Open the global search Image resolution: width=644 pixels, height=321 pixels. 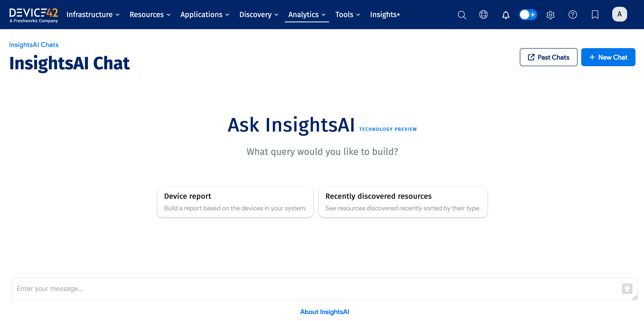[462, 15]
